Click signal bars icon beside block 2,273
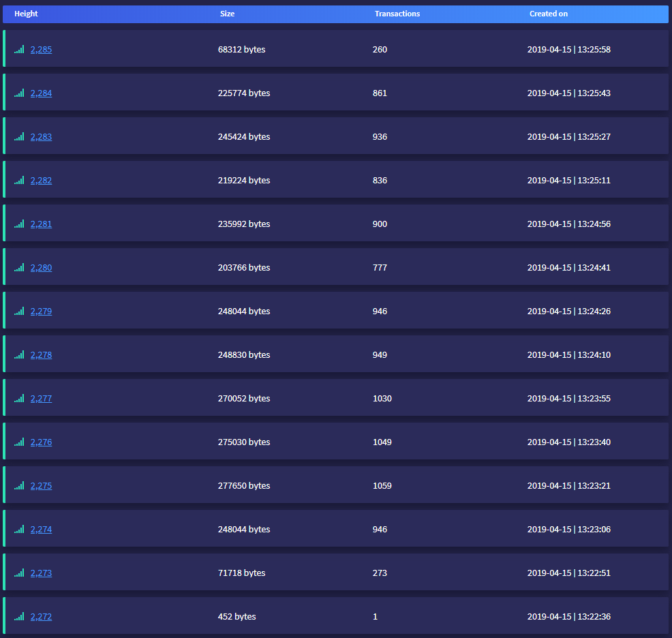 click(19, 573)
